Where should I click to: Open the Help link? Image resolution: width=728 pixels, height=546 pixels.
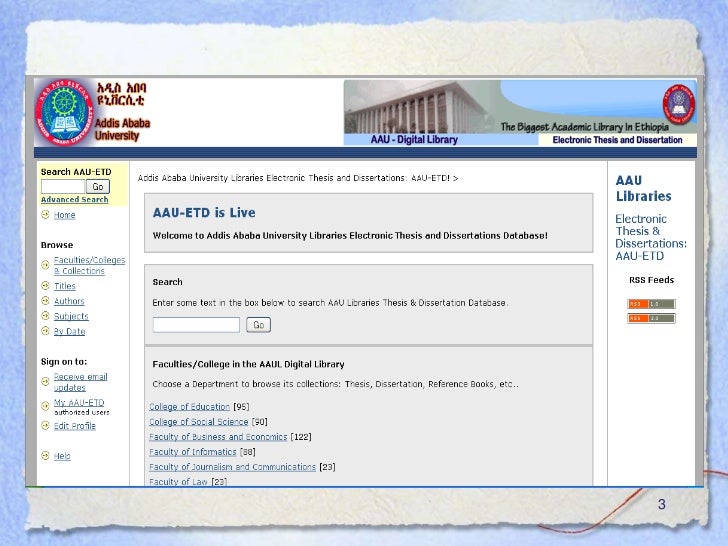(x=62, y=456)
